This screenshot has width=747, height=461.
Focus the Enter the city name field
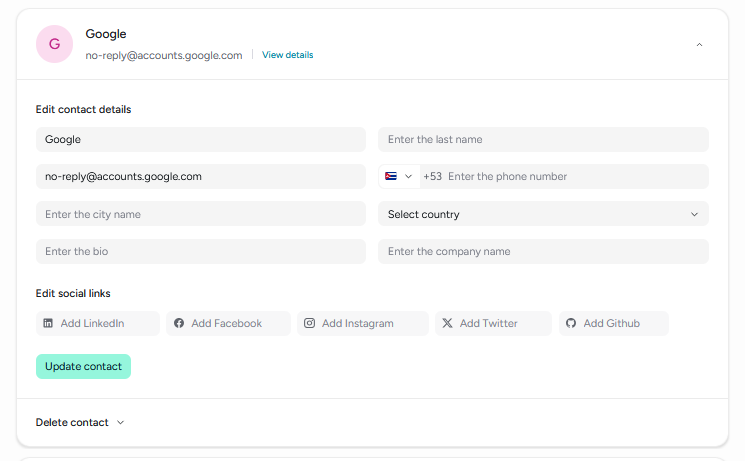(x=201, y=214)
